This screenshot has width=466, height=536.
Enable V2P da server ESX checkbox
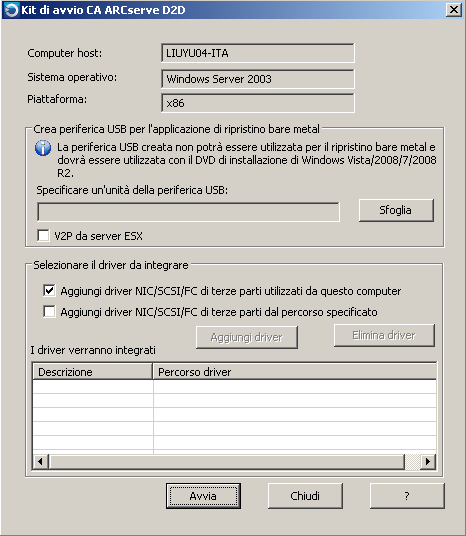(43, 236)
